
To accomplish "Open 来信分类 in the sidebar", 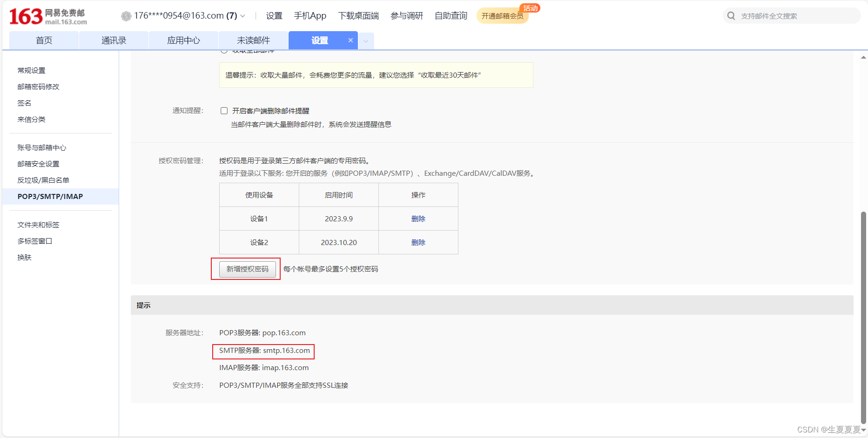I will [x=32, y=119].
